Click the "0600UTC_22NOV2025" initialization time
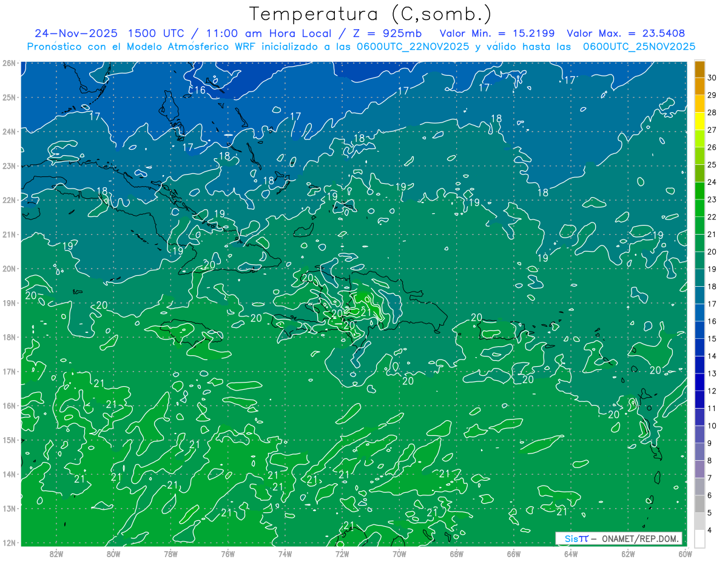Image resolution: width=728 pixels, height=562 pixels. click(413, 46)
